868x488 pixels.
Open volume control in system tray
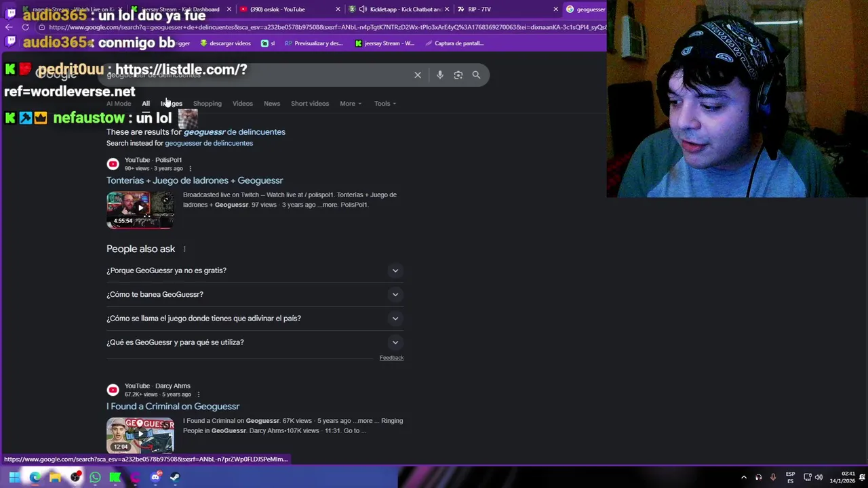pos(818,477)
